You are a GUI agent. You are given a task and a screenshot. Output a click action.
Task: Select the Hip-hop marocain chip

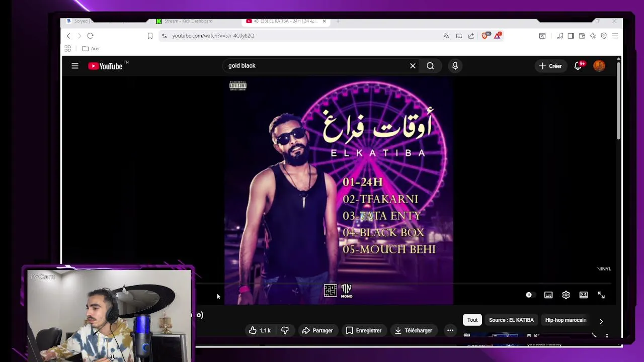[566, 320]
